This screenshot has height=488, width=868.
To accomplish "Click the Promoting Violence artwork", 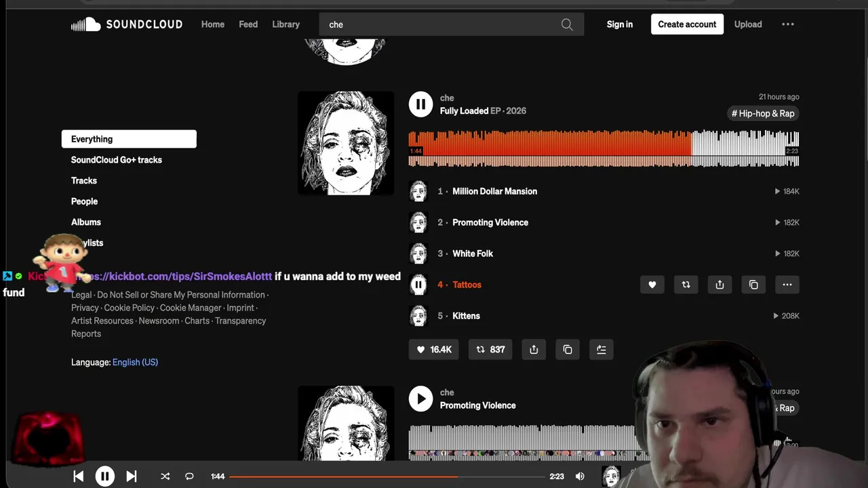I will [x=346, y=423].
